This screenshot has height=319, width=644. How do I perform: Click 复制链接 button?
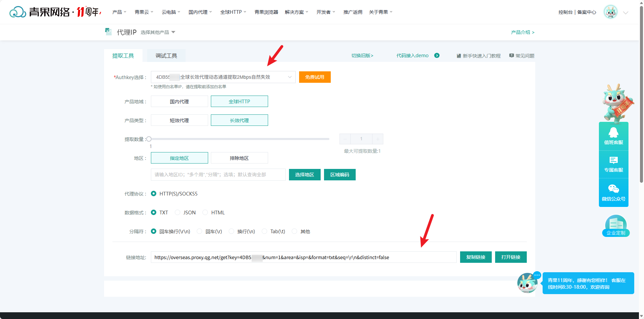[476, 257]
